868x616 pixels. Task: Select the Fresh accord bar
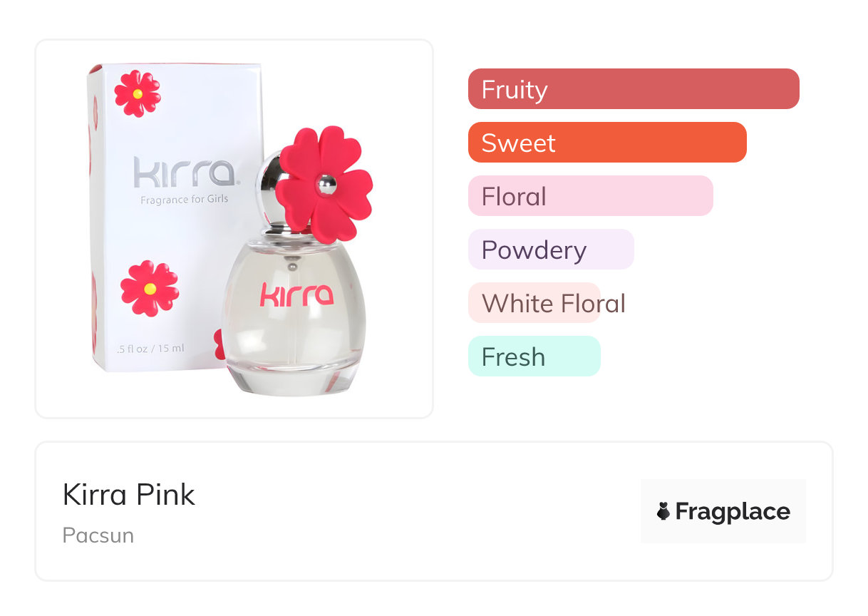(x=534, y=356)
